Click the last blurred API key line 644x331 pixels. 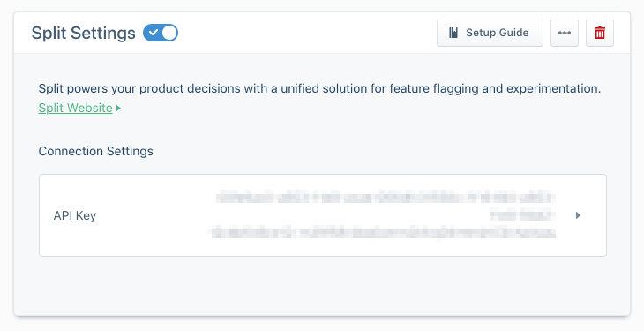pos(382,233)
